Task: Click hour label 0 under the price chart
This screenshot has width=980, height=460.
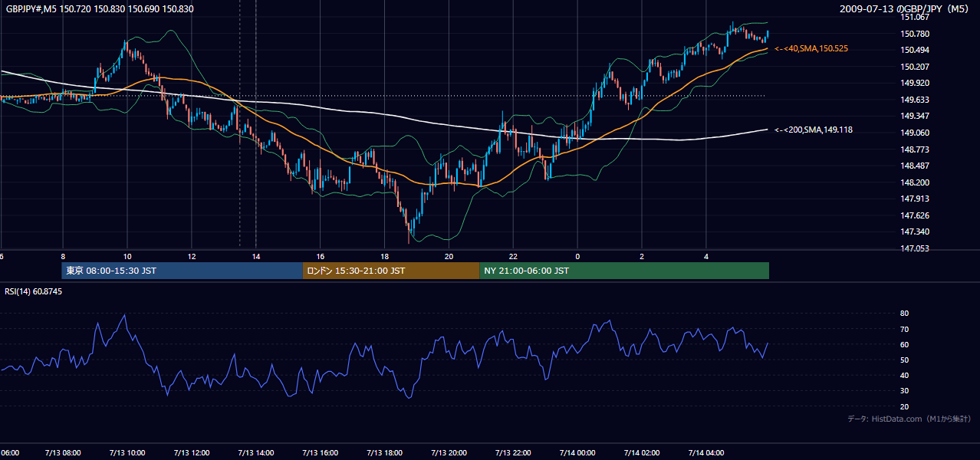Action: (x=578, y=257)
